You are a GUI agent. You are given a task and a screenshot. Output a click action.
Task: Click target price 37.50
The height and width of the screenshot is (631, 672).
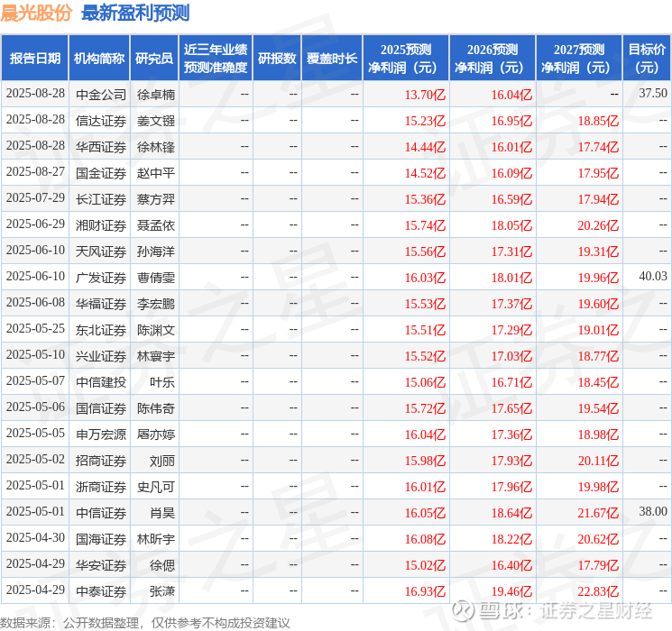653,93
